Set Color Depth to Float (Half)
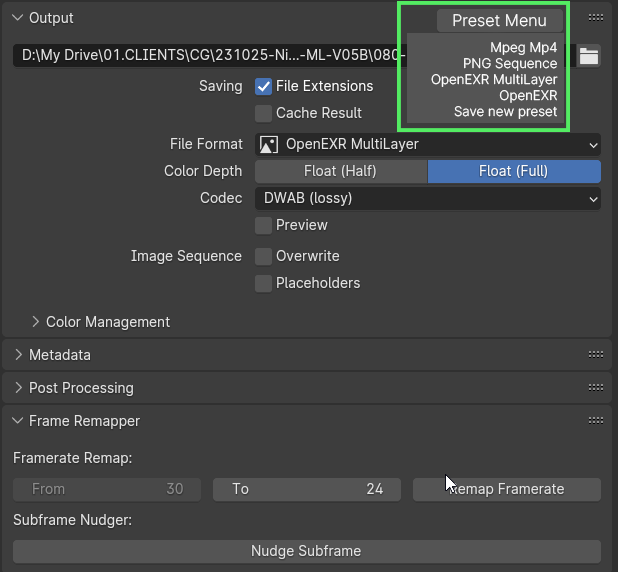Image resolution: width=618 pixels, height=572 pixels. (x=341, y=171)
